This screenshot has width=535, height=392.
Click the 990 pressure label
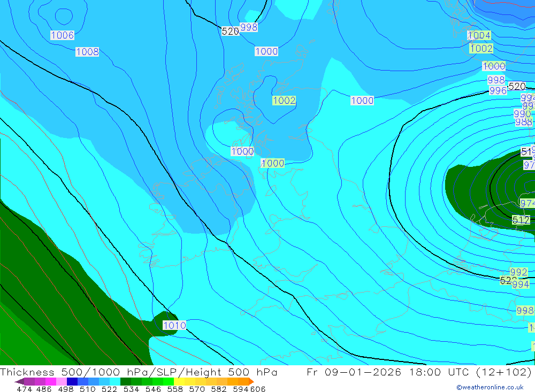tap(522, 113)
